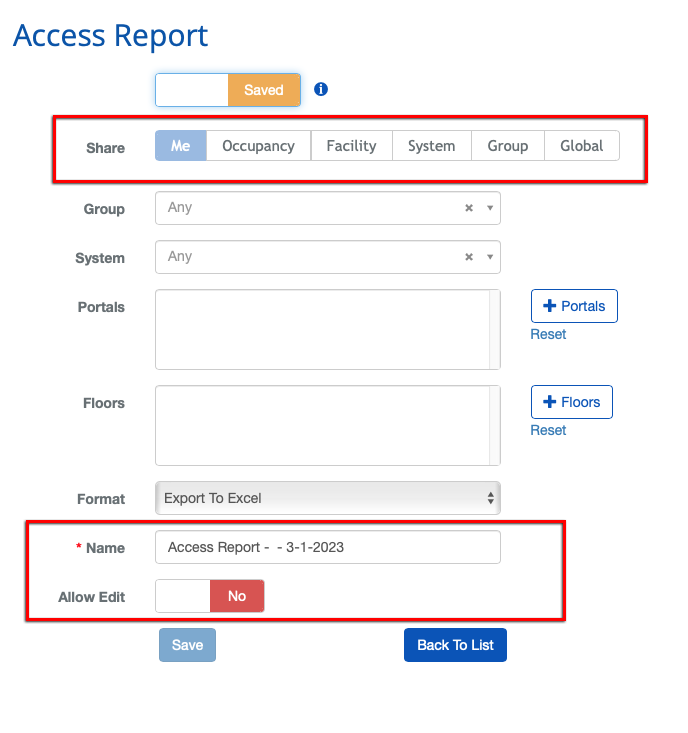This screenshot has width=688, height=733.
Task: Toggle the Allow Edit switch set to No
Action: point(210,596)
